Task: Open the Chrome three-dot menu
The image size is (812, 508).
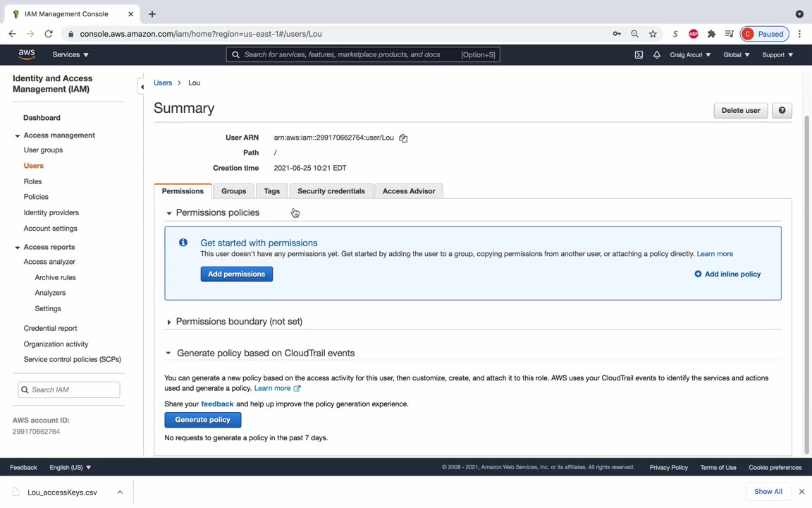Action: pos(799,34)
